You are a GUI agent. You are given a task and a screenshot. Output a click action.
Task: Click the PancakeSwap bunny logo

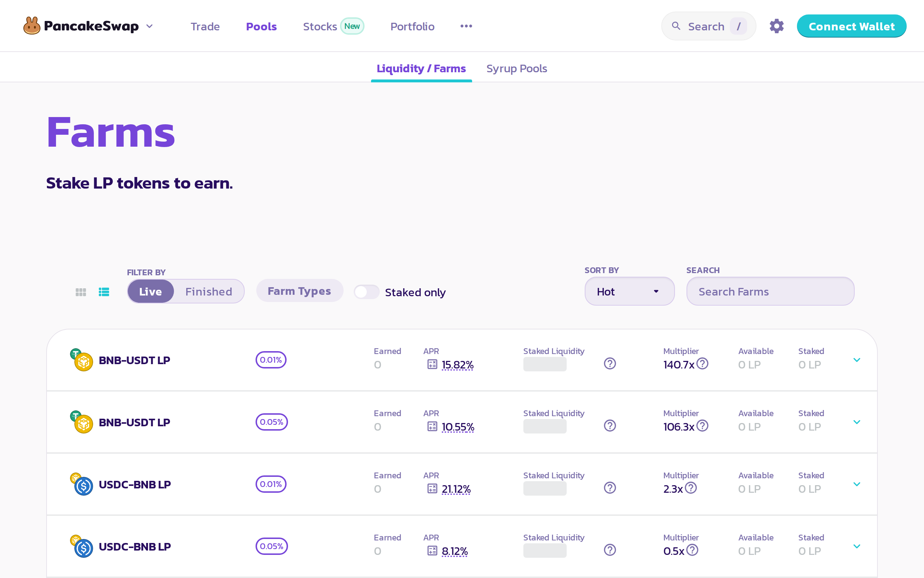pos(32,26)
